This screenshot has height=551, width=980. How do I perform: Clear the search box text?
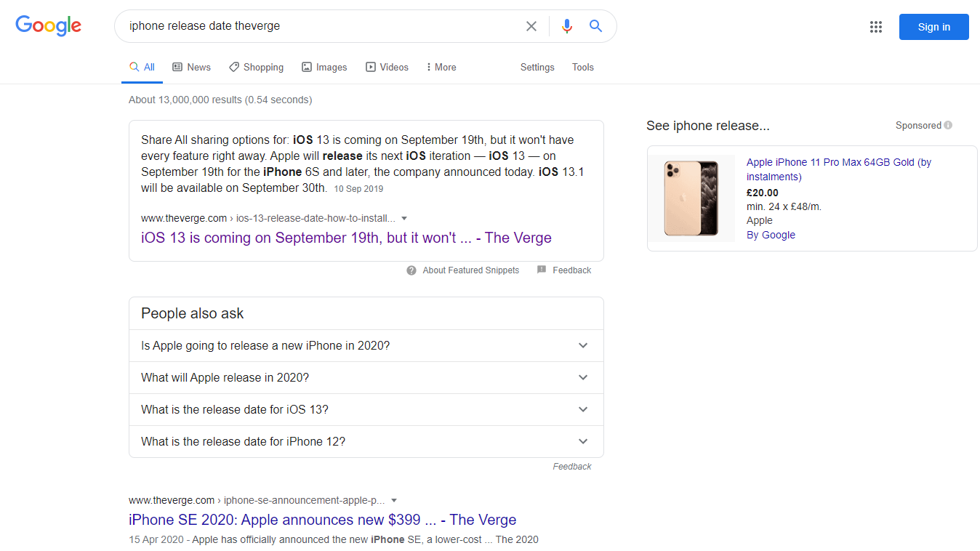coord(531,26)
